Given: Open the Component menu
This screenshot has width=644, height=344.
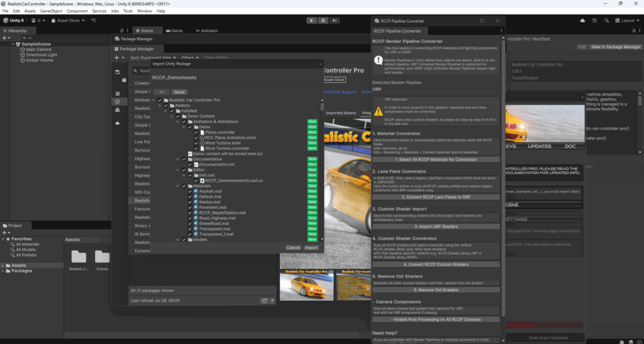Looking at the screenshot, I should point(77,11).
